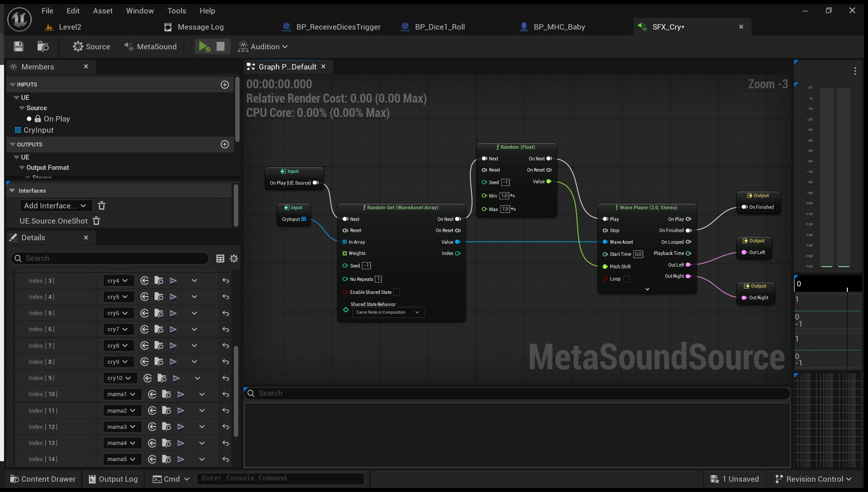Image resolution: width=868 pixels, height=492 pixels.
Task: Add a new input with plus icon
Action: tap(225, 85)
